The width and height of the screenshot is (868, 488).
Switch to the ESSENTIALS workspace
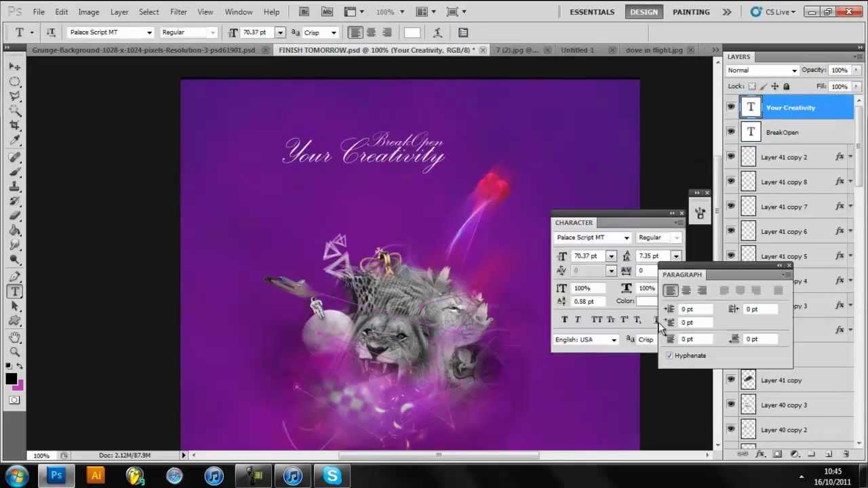[x=592, y=12]
